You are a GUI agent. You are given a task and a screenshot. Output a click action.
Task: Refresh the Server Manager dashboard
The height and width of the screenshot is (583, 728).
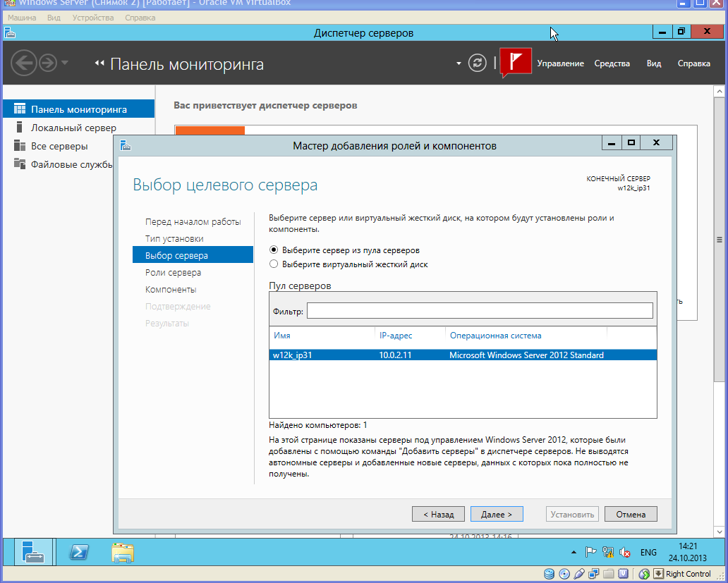pos(477,63)
